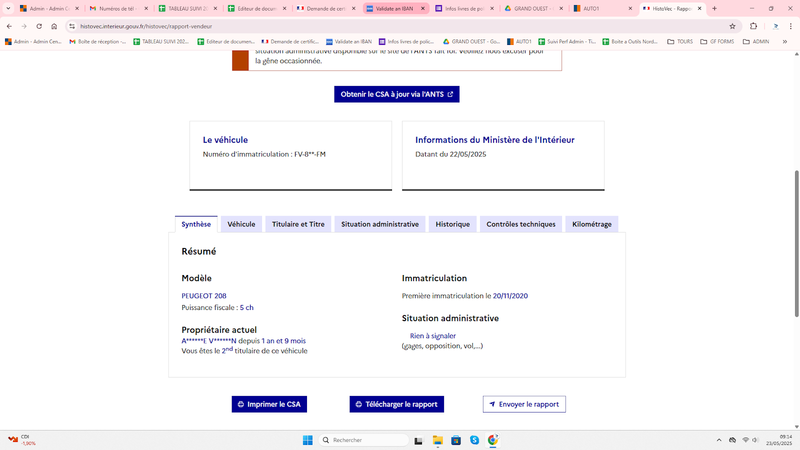The height and width of the screenshot is (450, 800).
Task: Open the CDI stock widget
Action: [21, 440]
